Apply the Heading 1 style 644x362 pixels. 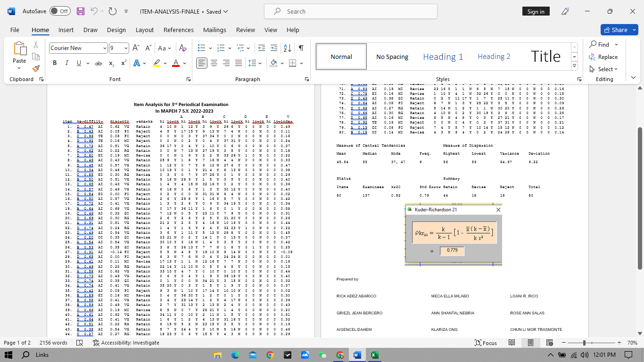tap(443, 57)
